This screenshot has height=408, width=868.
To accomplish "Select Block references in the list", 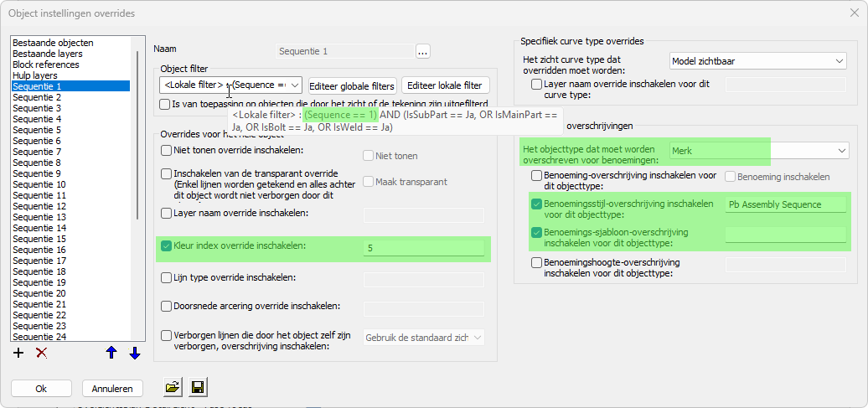I will 45,65.
